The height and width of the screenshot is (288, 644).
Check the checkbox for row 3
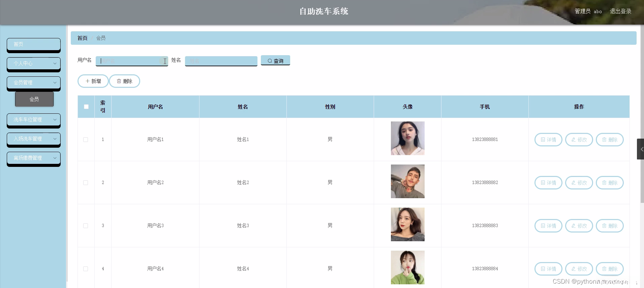click(x=86, y=226)
